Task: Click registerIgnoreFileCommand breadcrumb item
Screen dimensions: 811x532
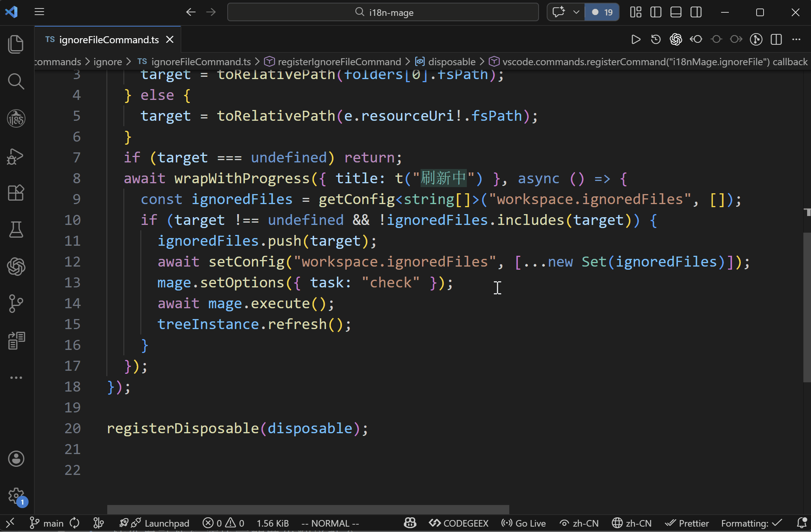Action: pos(339,62)
